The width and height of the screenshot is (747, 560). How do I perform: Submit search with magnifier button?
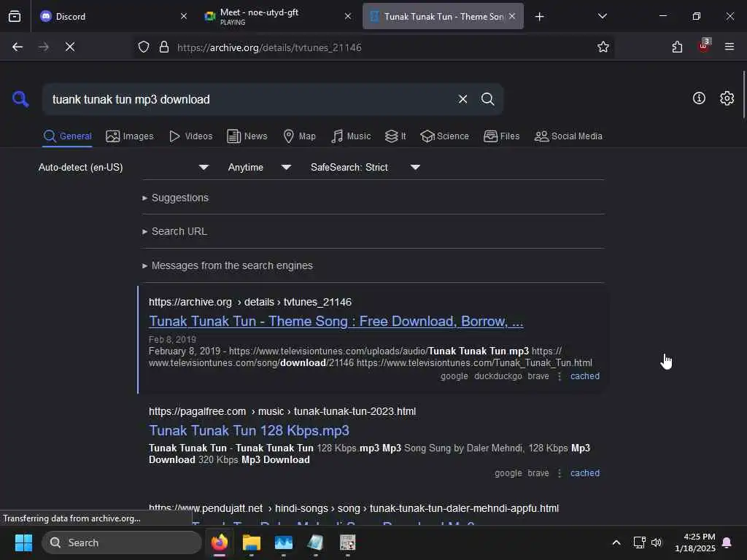click(487, 99)
